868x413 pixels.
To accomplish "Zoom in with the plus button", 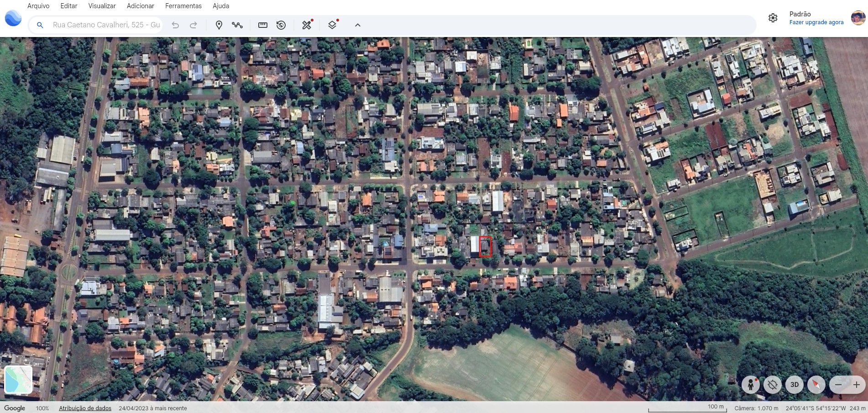I will coord(856,385).
